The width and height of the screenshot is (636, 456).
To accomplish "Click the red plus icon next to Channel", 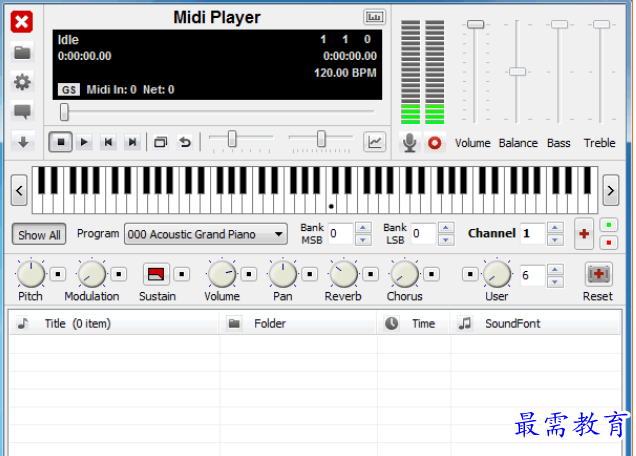I will tap(584, 234).
